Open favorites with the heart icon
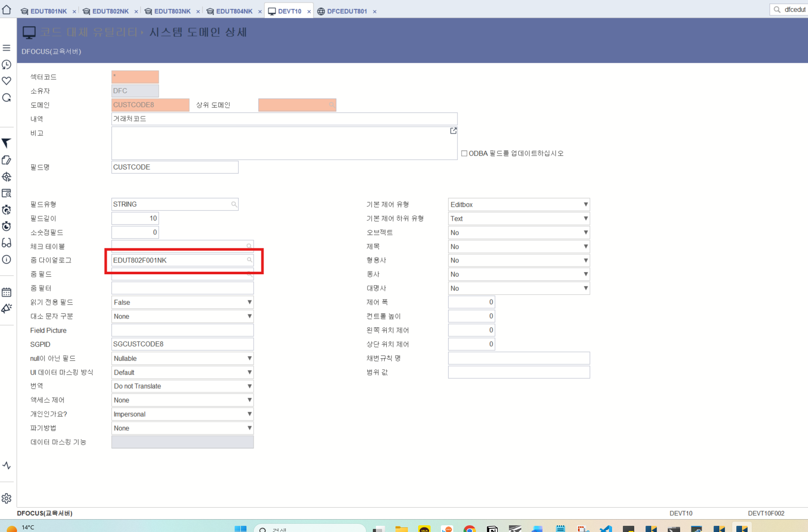 coord(7,81)
